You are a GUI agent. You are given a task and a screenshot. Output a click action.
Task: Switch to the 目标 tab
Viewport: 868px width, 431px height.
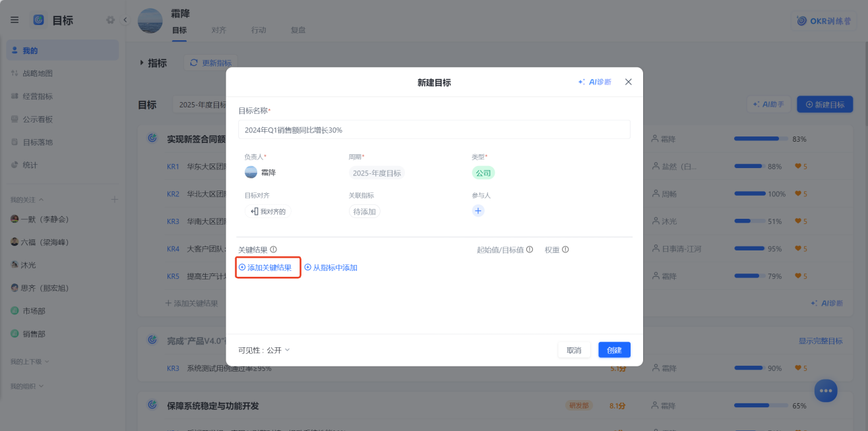click(179, 30)
